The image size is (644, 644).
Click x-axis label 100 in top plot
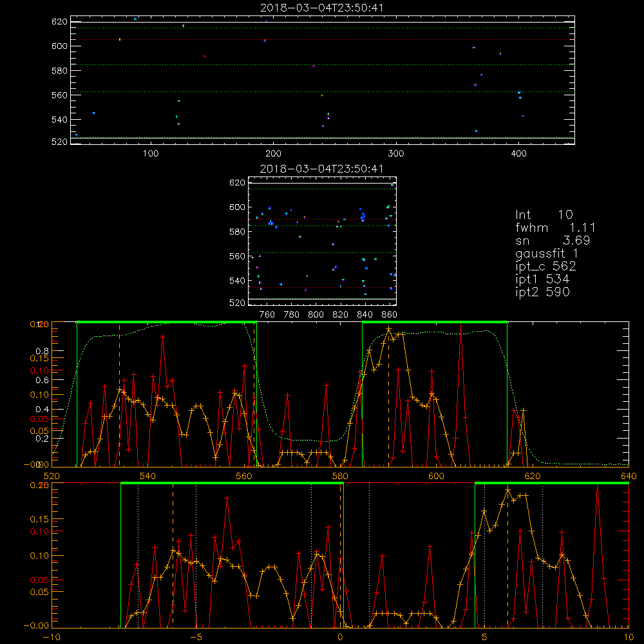click(151, 154)
